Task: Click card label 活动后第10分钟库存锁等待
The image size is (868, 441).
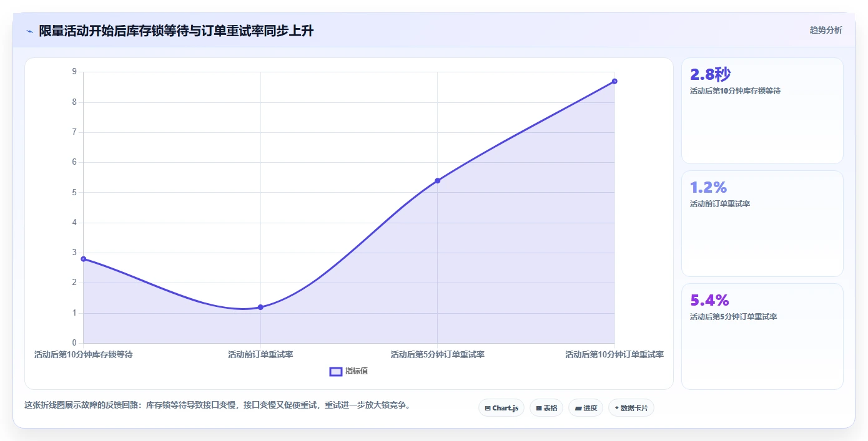Action: coord(735,91)
